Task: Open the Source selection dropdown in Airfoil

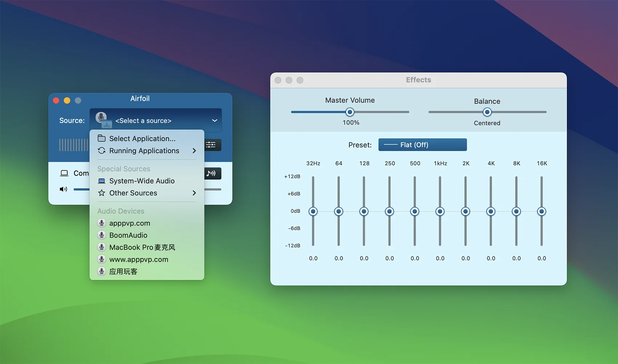Action: pyautogui.click(x=156, y=120)
